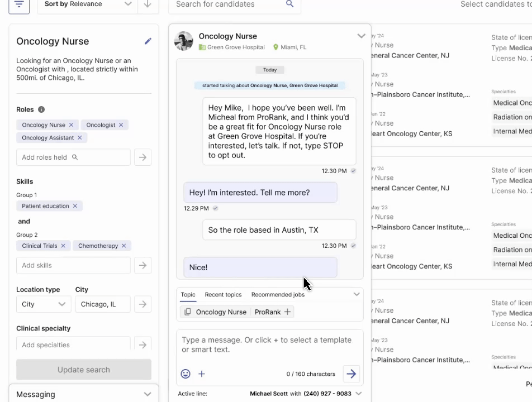Open the Active line phone number dropdown
This screenshot has height=402, width=532.
tap(359, 394)
